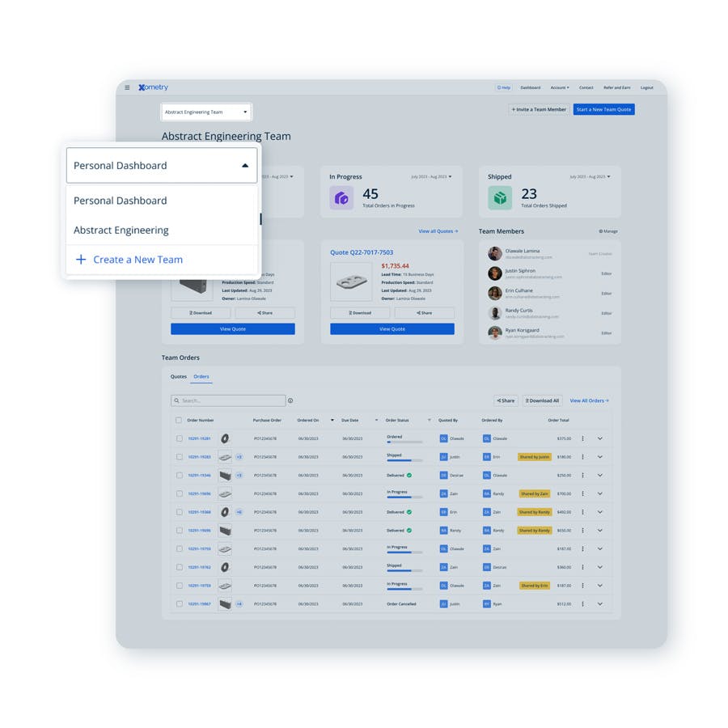Open quote Q22-7017-7503 link
The height and width of the screenshot is (728, 728).
[362, 252]
